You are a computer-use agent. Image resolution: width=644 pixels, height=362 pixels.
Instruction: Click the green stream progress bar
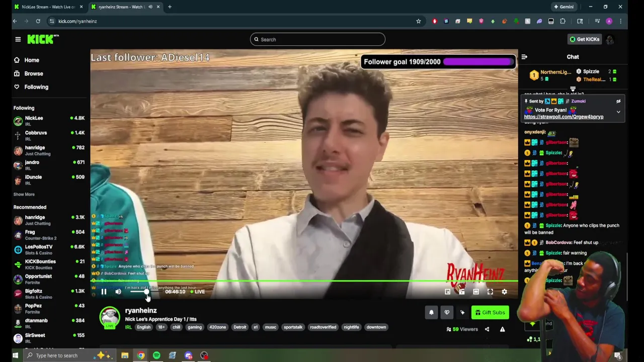[304, 282]
